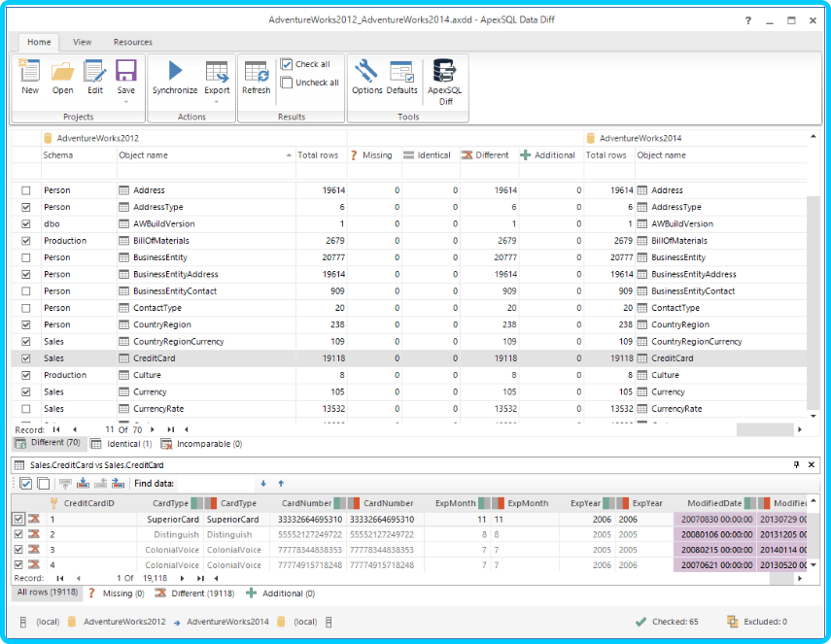Toggle the Uncheck all checkbox

[287, 83]
